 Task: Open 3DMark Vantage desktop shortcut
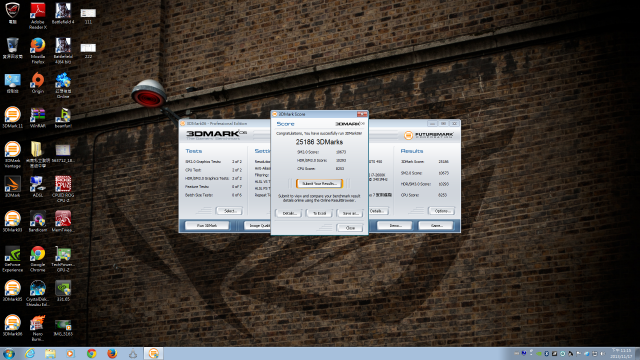[13, 154]
